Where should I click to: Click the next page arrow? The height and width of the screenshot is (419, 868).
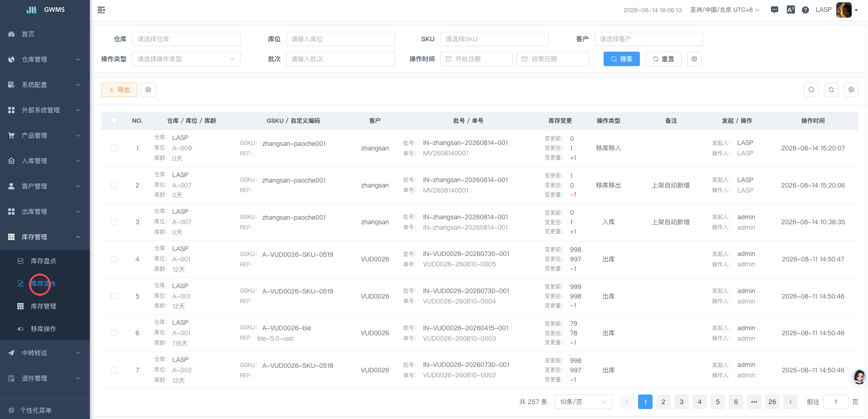point(790,402)
